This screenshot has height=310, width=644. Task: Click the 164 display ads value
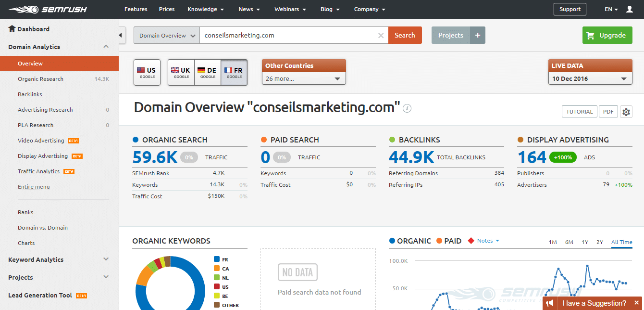coord(532,157)
